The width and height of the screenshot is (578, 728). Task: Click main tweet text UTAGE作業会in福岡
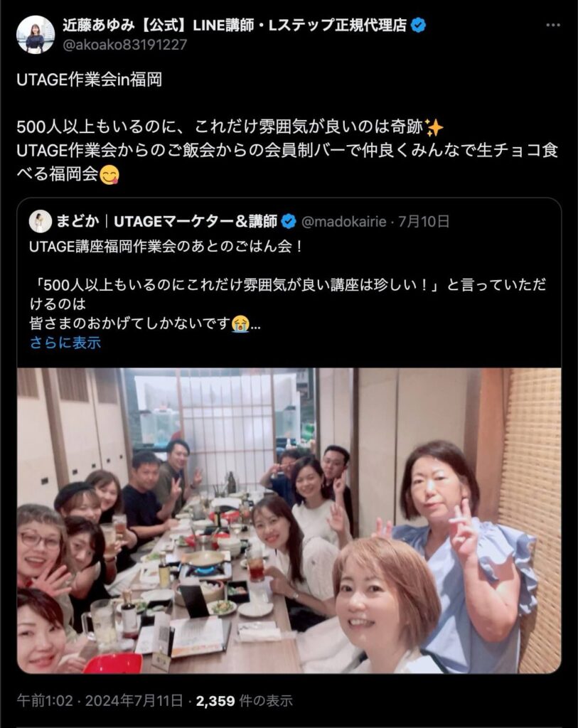coord(89,80)
